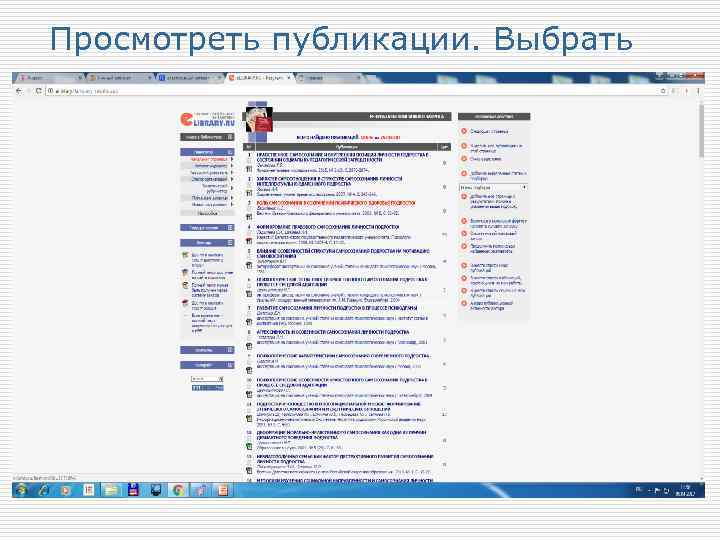Click document icon of publication row 5
The width and height of the screenshot is (720, 540).
pos(249,265)
